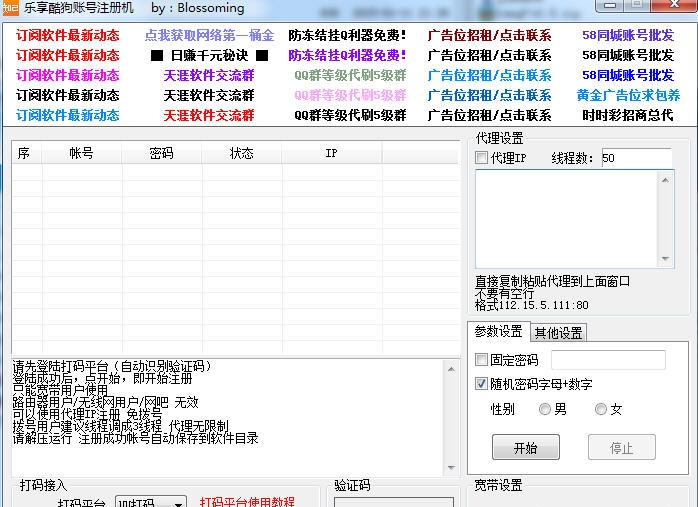Click the 密码 column header
698x507 pixels.
(x=162, y=153)
